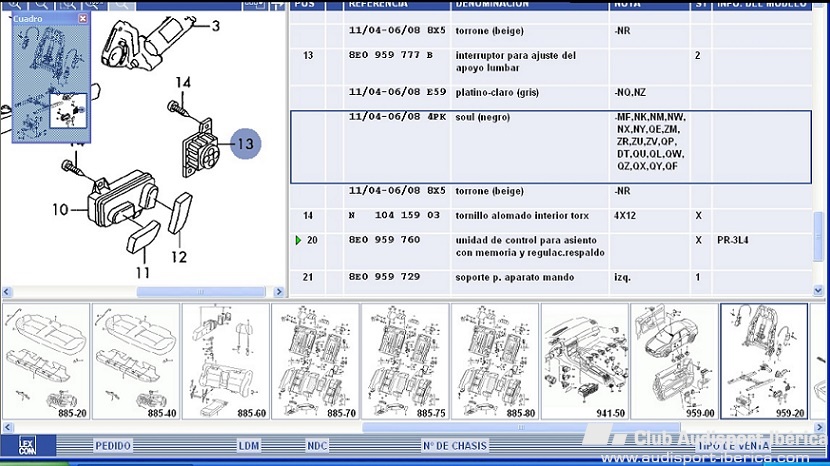
Task: Open thumbnail 885-20
Action: [x=47, y=362]
